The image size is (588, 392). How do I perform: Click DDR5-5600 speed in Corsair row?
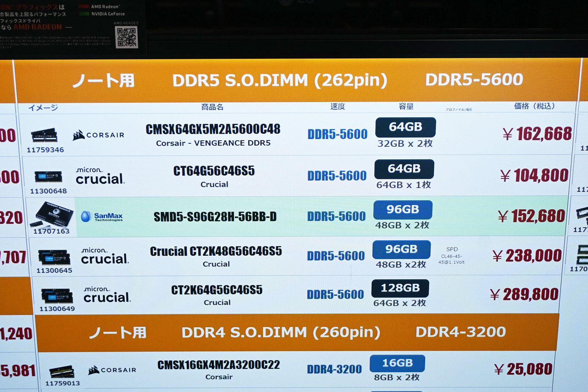[x=337, y=134]
